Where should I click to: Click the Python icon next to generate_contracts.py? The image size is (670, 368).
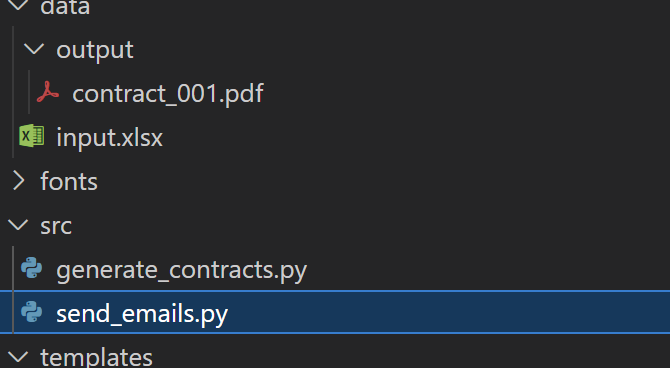tap(32, 268)
